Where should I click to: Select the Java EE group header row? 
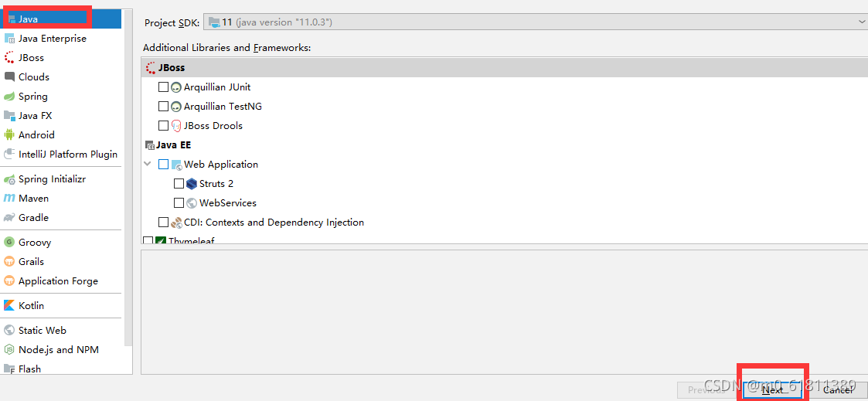click(x=504, y=145)
